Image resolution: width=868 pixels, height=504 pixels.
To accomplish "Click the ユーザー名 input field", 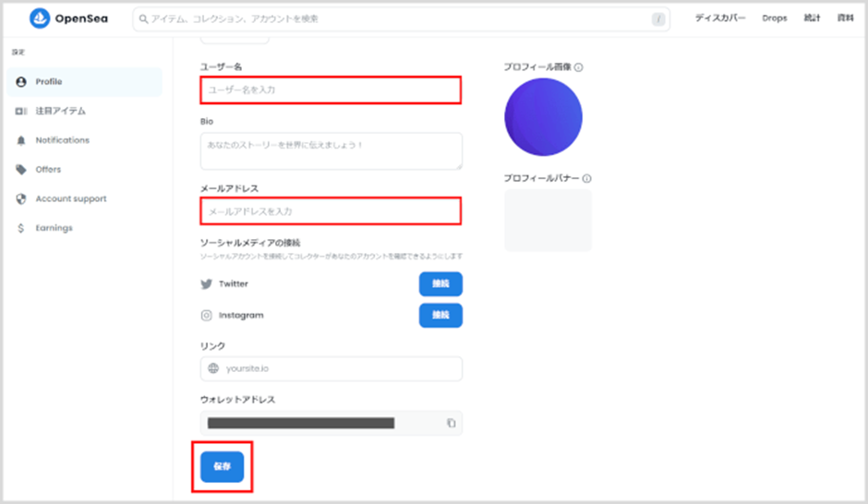I will [331, 90].
